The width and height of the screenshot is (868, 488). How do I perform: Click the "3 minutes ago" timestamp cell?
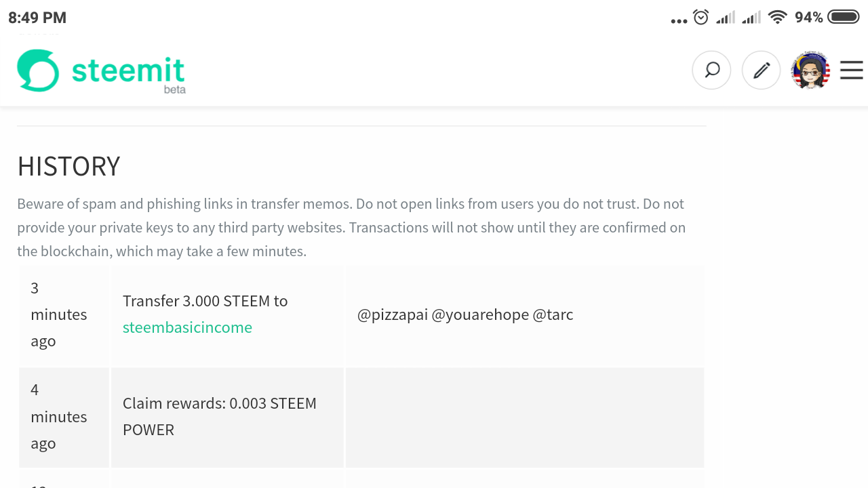pyautogui.click(x=58, y=314)
